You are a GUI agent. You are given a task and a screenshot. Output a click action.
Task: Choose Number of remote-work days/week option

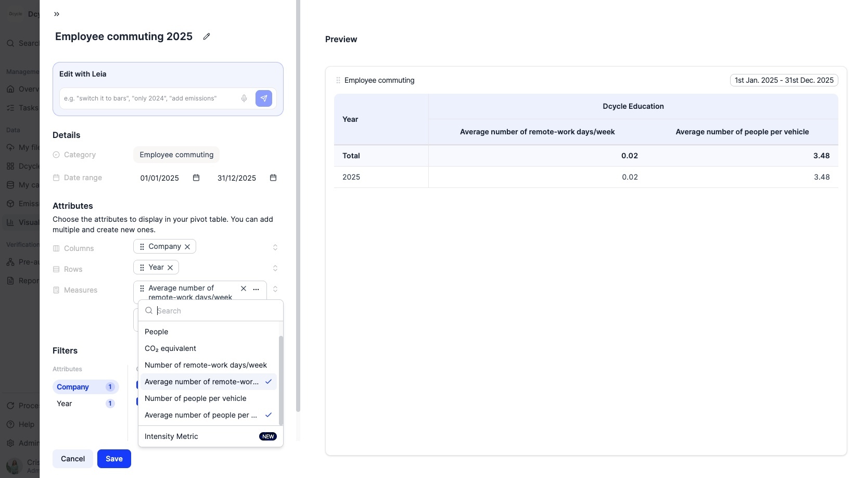pos(209,365)
